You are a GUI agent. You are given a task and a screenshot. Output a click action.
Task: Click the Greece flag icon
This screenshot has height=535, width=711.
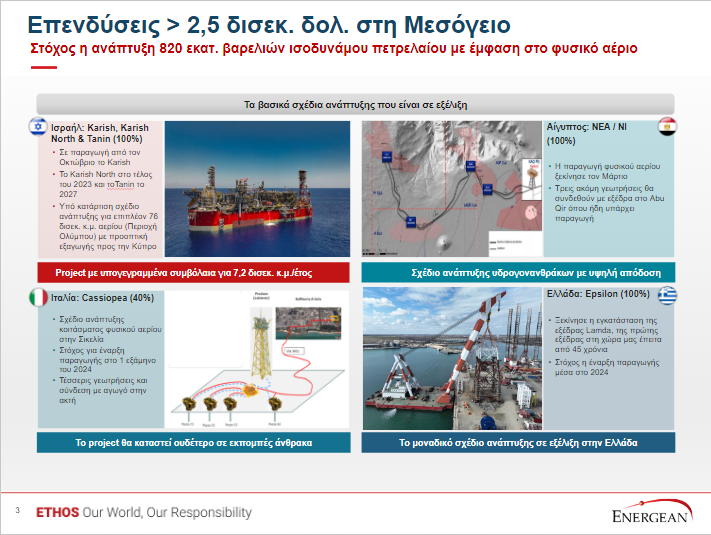[x=667, y=295]
